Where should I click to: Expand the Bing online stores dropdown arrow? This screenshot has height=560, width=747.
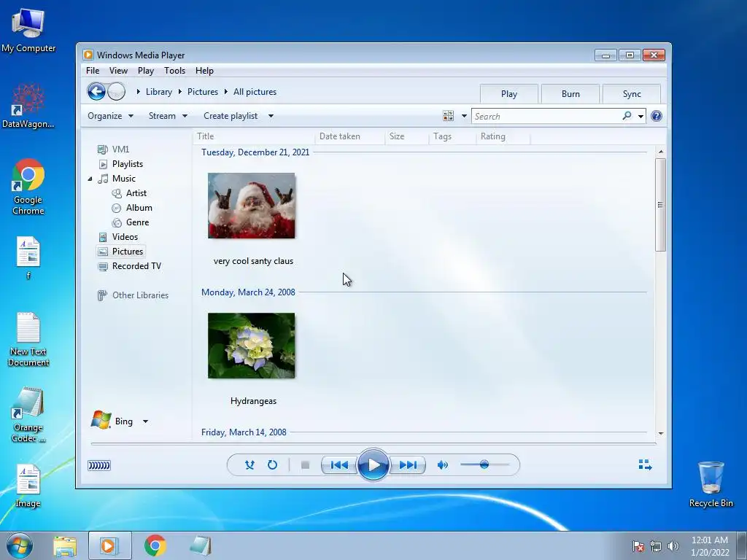coord(145,421)
